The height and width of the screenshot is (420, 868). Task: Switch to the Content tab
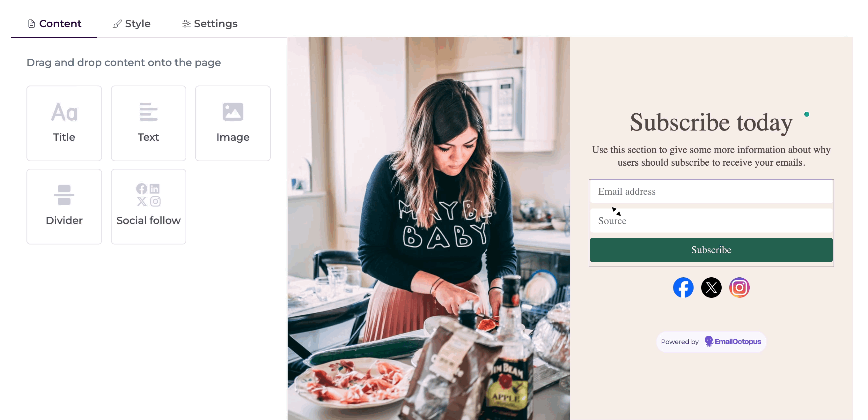54,24
